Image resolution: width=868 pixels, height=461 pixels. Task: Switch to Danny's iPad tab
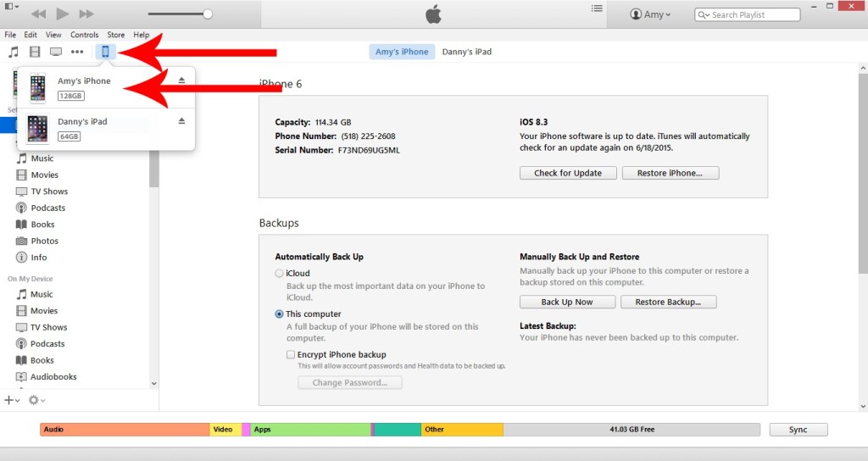coord(467,52)
